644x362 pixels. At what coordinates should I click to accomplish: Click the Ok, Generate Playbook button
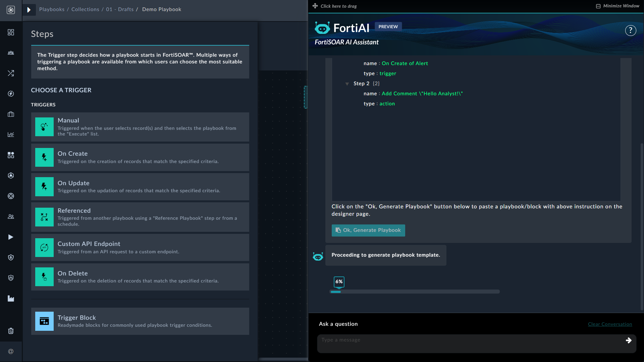point(368,230)
